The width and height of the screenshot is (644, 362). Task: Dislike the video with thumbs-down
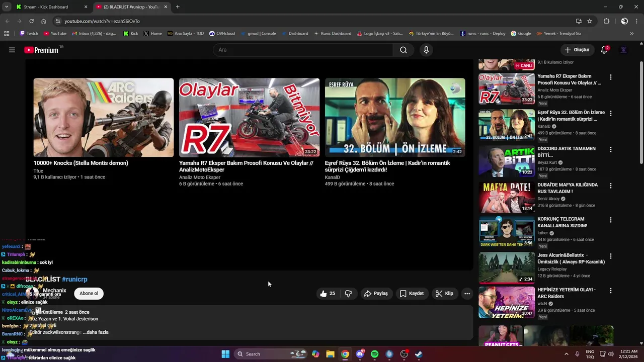coord(348,294)
